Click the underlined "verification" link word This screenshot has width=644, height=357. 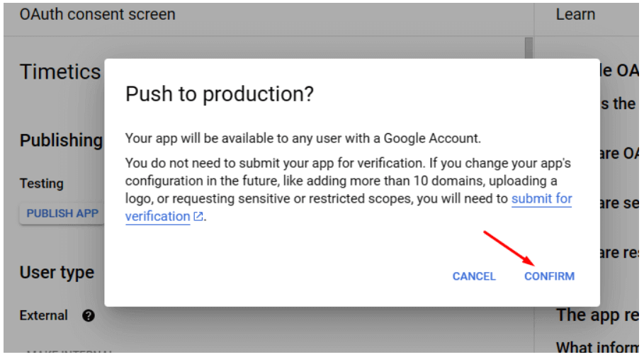pos(157,217)
